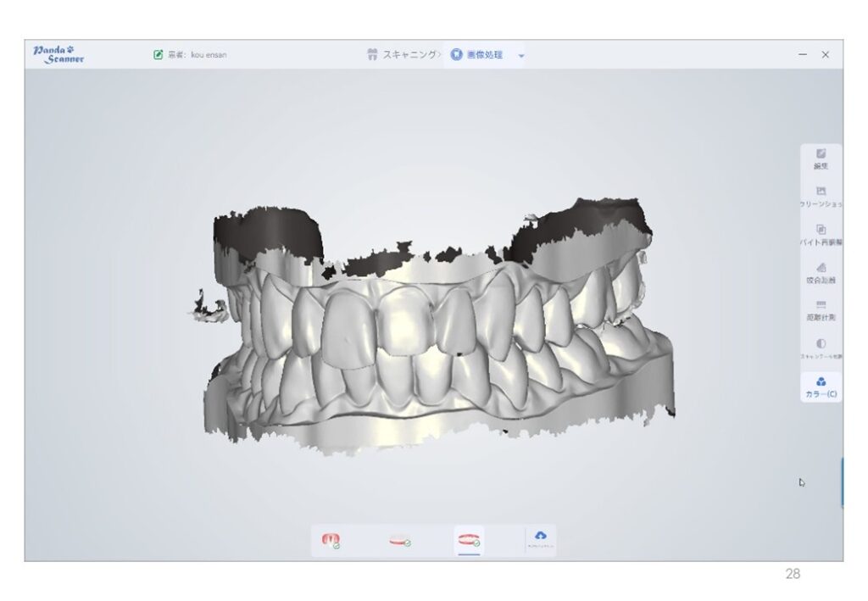
Task: Minimize the Panda Scanner window
Action: (x=802, y=55)
